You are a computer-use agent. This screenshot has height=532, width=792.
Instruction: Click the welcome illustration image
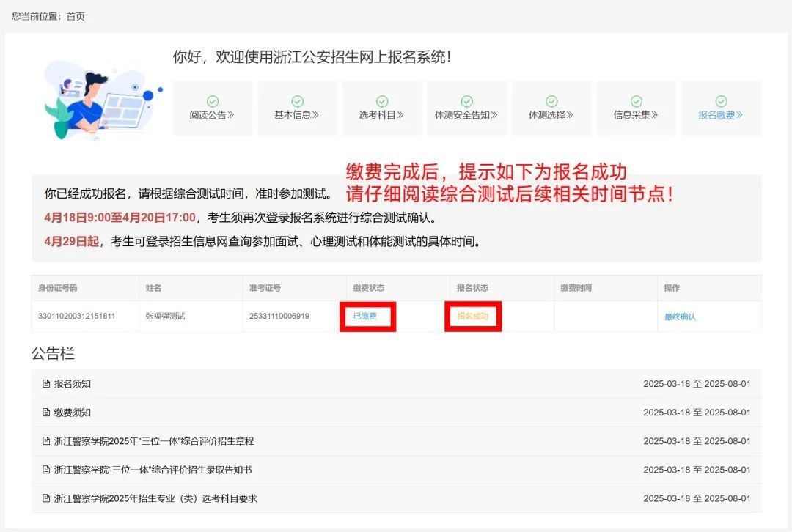click(x=103, y=100)
